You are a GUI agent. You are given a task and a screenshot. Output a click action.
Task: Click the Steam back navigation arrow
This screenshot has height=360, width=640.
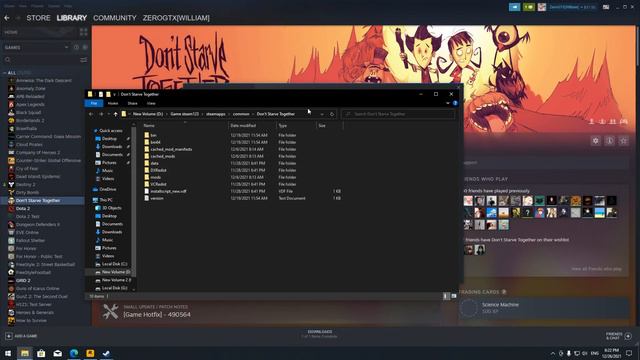pos(7,18)
